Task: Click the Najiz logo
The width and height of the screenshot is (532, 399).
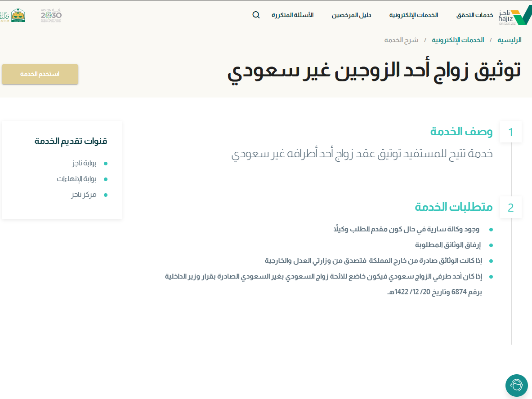Action: (x=514, y=16)
